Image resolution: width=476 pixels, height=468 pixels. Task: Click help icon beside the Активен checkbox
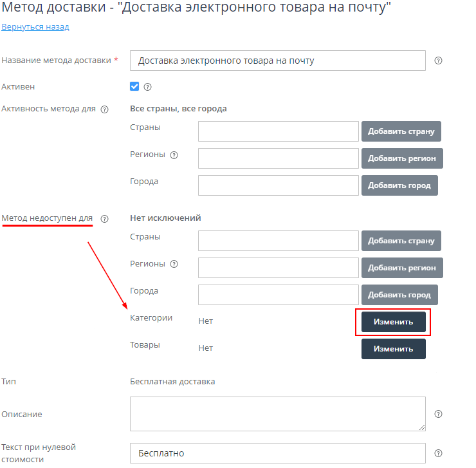147,87
